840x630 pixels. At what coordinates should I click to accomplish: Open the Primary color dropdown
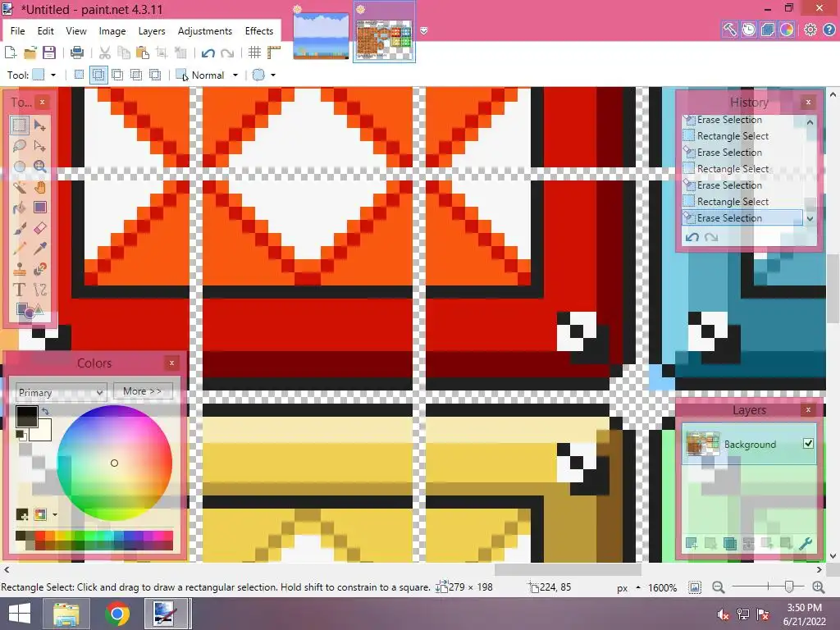tap(61, 393)
